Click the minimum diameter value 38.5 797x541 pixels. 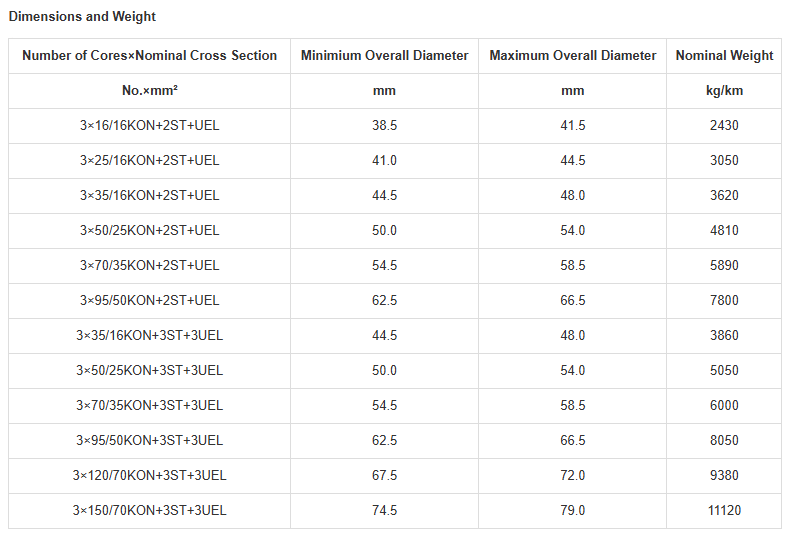(x=384, y=126)
